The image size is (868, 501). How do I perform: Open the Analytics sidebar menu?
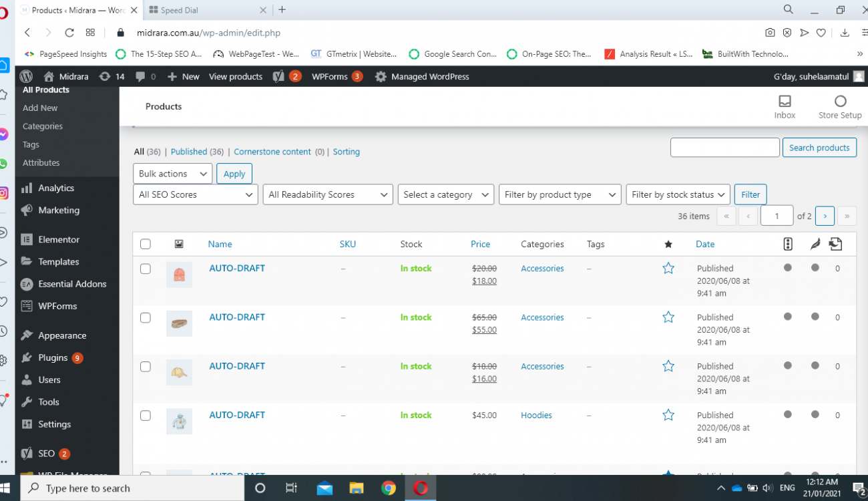point(56,188)
